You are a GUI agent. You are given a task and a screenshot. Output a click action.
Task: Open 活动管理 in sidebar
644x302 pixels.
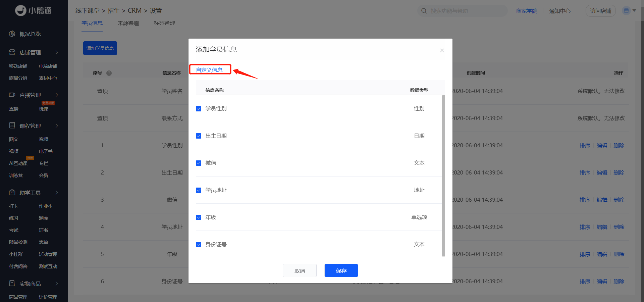pyautogui.click(x=48, y=254)
